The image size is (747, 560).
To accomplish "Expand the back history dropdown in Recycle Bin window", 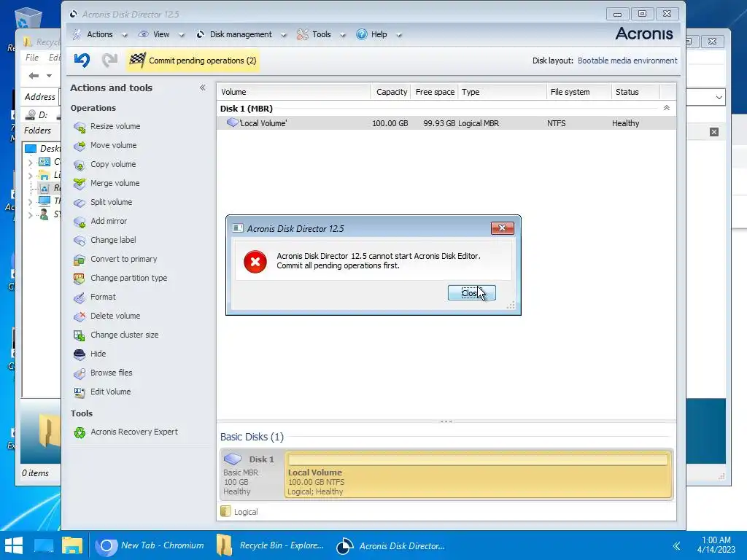I will (x=49, y=76).
